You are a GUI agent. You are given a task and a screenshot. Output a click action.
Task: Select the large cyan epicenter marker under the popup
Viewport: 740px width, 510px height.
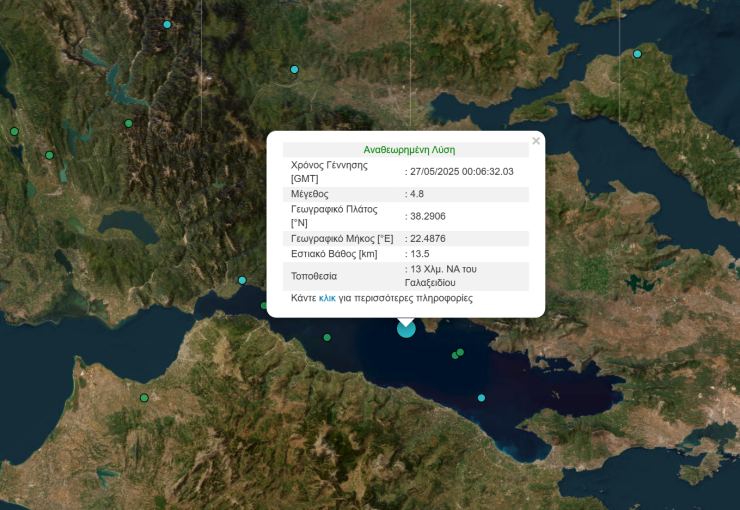(406, 328)
